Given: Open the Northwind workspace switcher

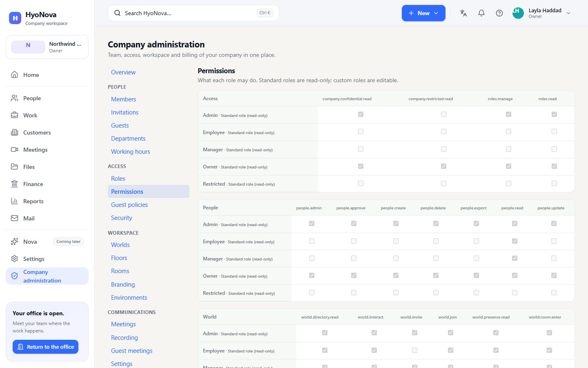Looking at the screenshot, I should [47, 47].
